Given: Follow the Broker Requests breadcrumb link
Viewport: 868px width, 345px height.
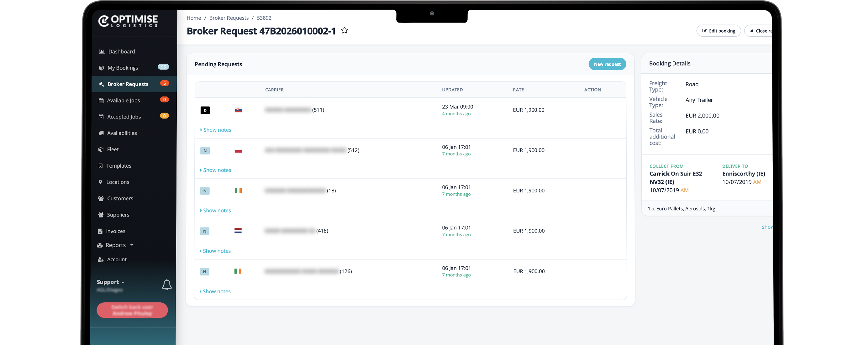Looking at the screenshot, I should click(229, 18).
